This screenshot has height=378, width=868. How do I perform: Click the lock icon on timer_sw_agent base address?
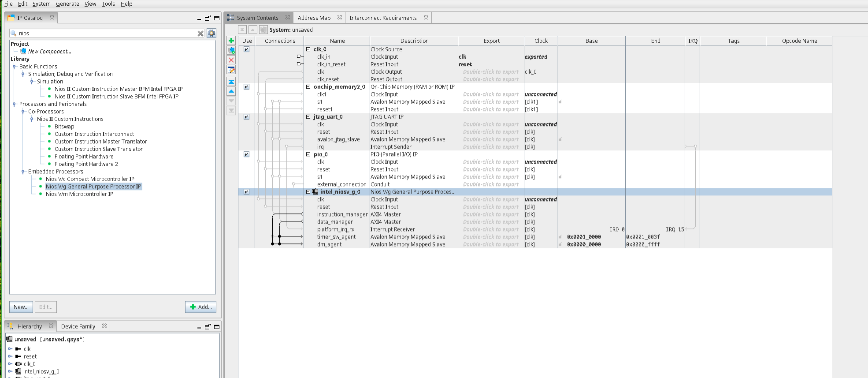[x=560, y=237]
